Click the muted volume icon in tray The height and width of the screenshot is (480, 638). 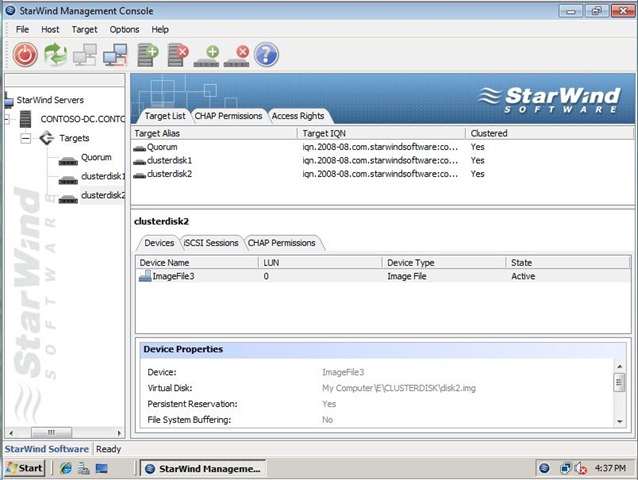click(580, 469)
